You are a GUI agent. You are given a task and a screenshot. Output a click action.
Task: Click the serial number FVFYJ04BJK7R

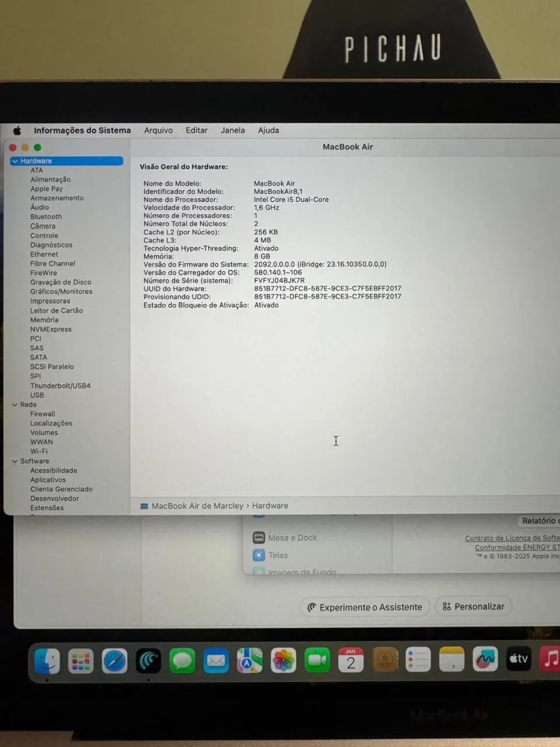279,281
